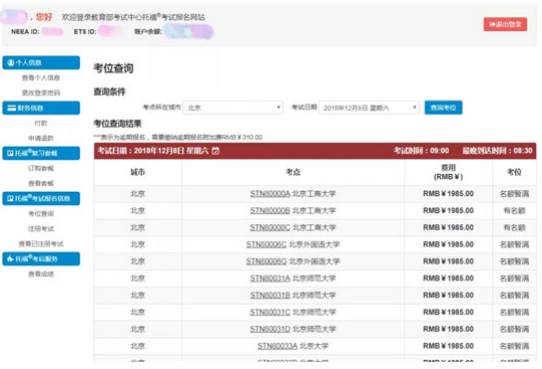Open 申请退款 refund request link
The width and height of the screenshot is (542, 369).
(41, 138)
